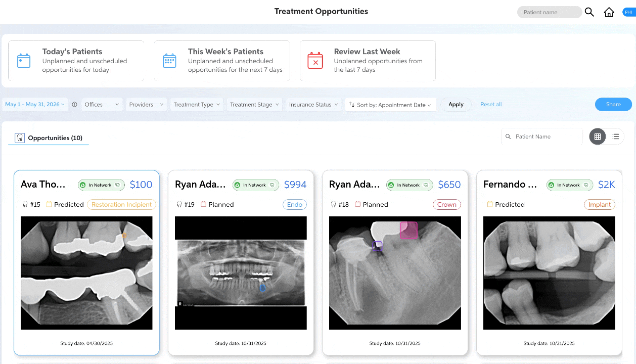This screenshot has width=636, height=364.
Task: Click This Week's Patients calendar icon
Action: tap(169, 61)
